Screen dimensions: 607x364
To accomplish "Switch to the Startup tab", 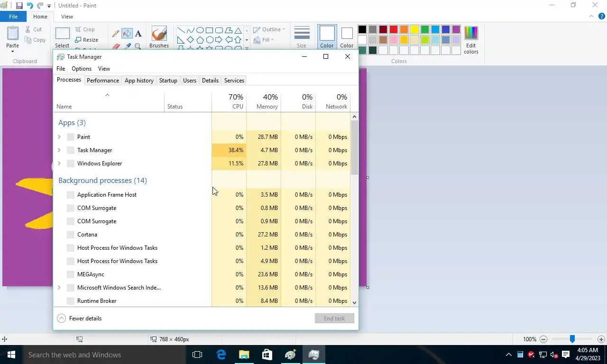I will click(x=168, y=81).
